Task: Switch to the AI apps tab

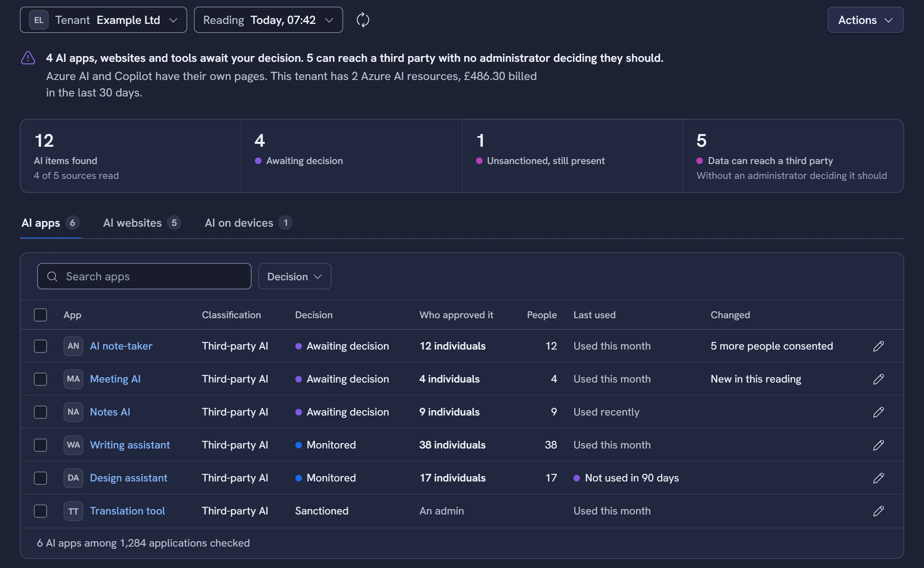Action: 50,223
